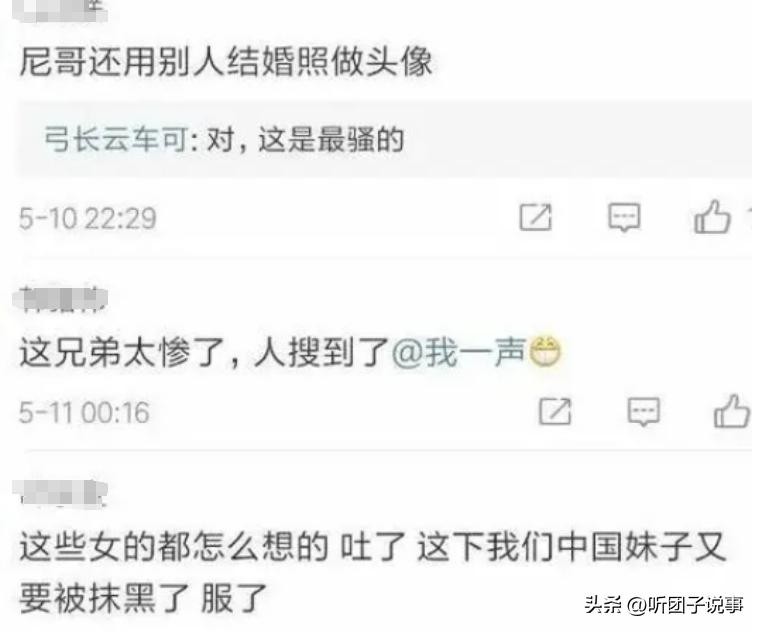Screen dimensions: 761x632
Task: Click the 5-10 22:29 timestamp
Action: pyautogui.click(x=88, y=218)
